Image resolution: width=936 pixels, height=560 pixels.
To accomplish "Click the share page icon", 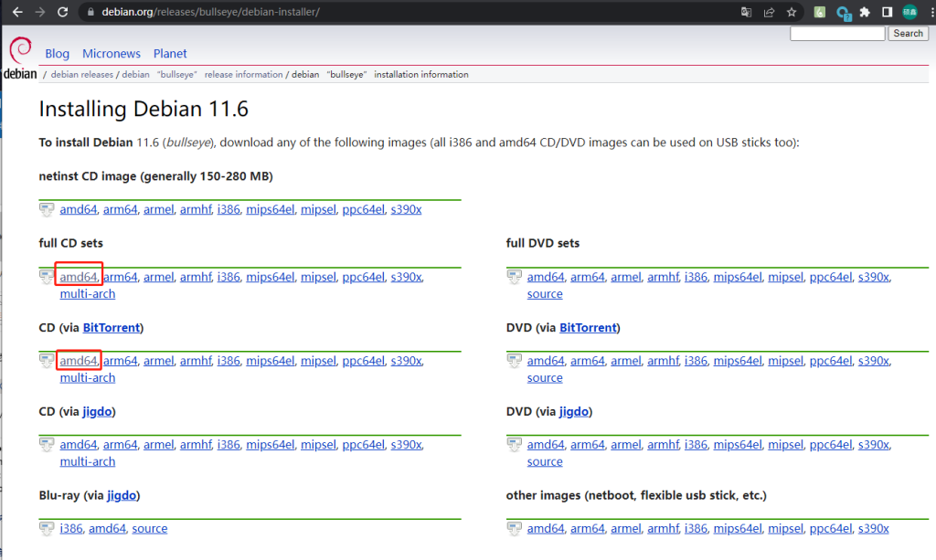I will (x=770, y=13).
